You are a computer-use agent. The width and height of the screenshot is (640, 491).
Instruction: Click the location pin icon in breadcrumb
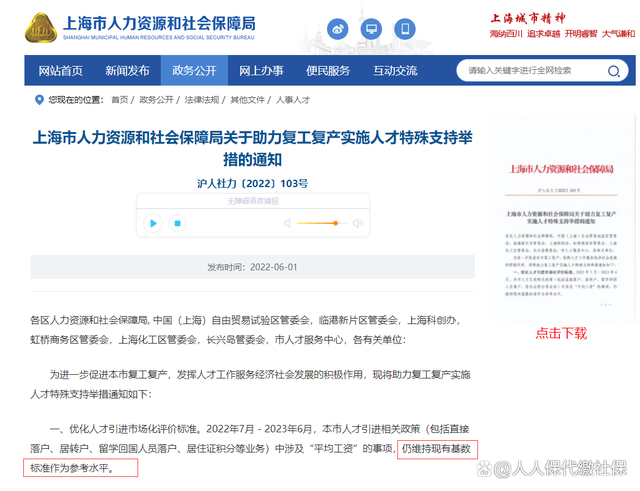[x=39, y=100]
